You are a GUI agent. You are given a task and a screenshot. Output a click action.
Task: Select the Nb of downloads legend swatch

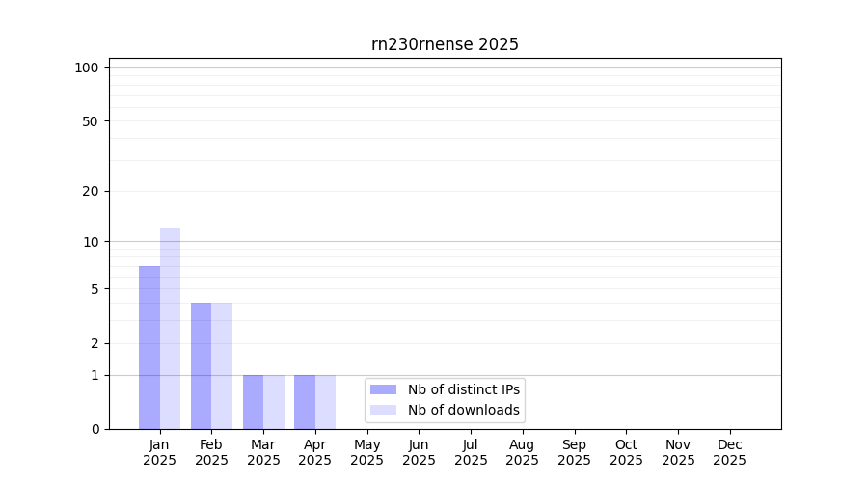[383, 410]
